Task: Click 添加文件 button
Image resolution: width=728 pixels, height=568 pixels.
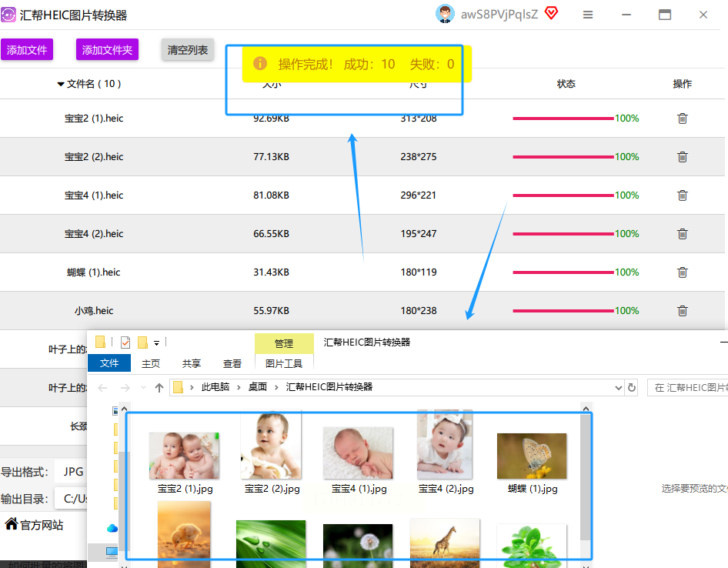Action: coord(27,50)
